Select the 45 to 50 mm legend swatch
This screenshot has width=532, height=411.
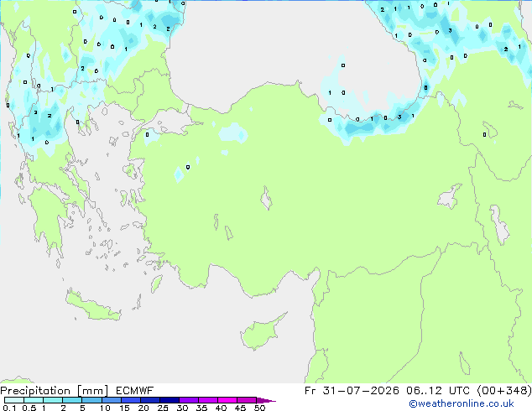pos(247,400)
